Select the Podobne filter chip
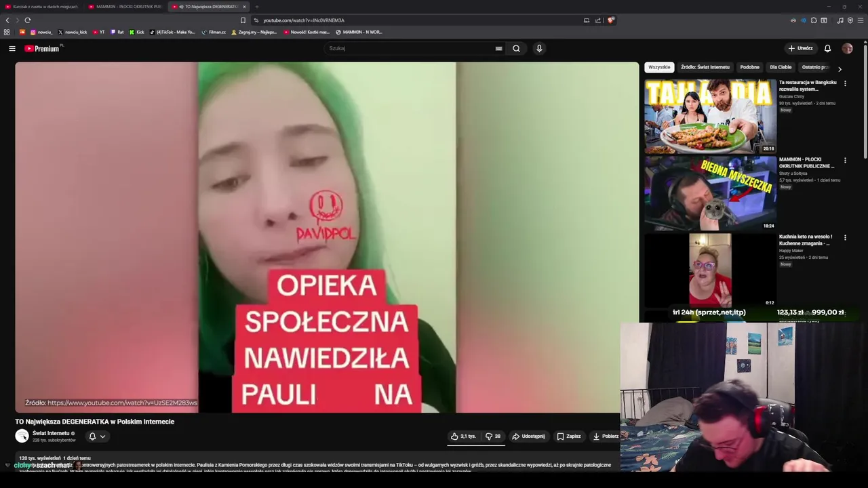The width and height of the screenshot is (868, 488). click(749, 67)
